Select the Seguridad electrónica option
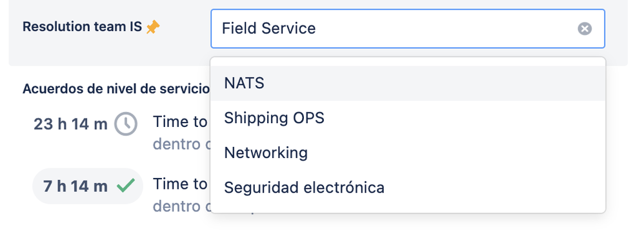The width and height of the screenshot is (644, 234). click(407, 188)
